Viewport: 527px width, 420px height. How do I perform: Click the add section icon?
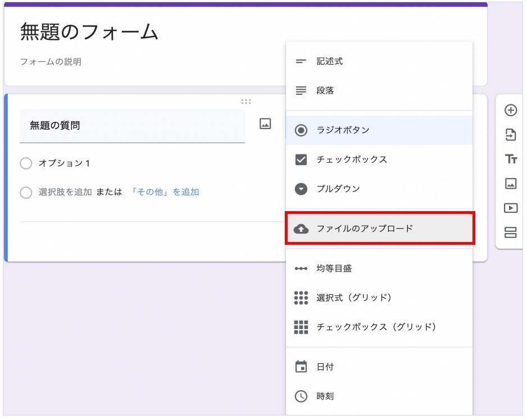point(511,232)
